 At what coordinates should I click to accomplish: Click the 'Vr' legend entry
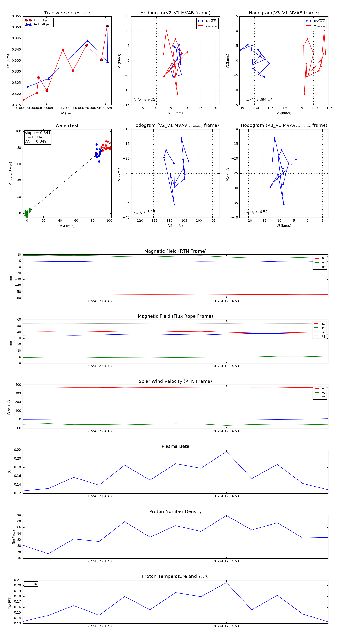coord(320,389)
